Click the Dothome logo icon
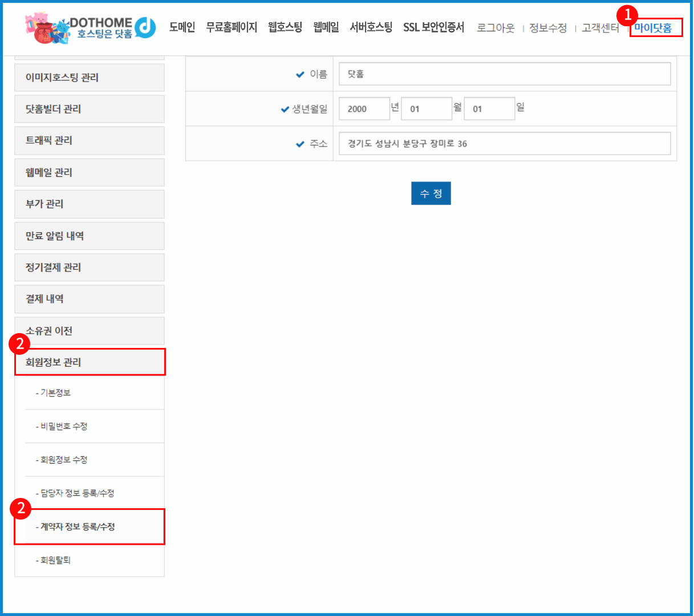 pos(146,27)
